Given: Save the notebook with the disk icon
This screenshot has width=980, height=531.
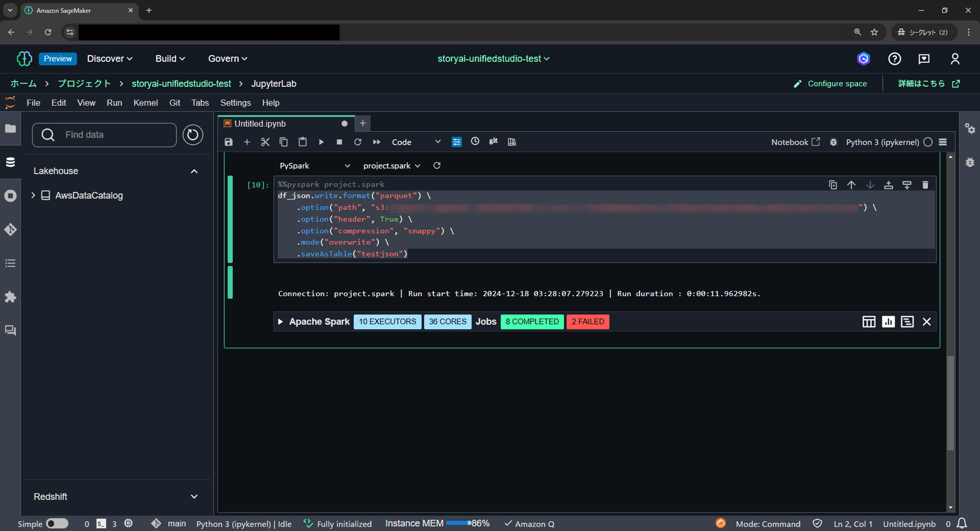Looking at the screenshot, I should 228,142.
